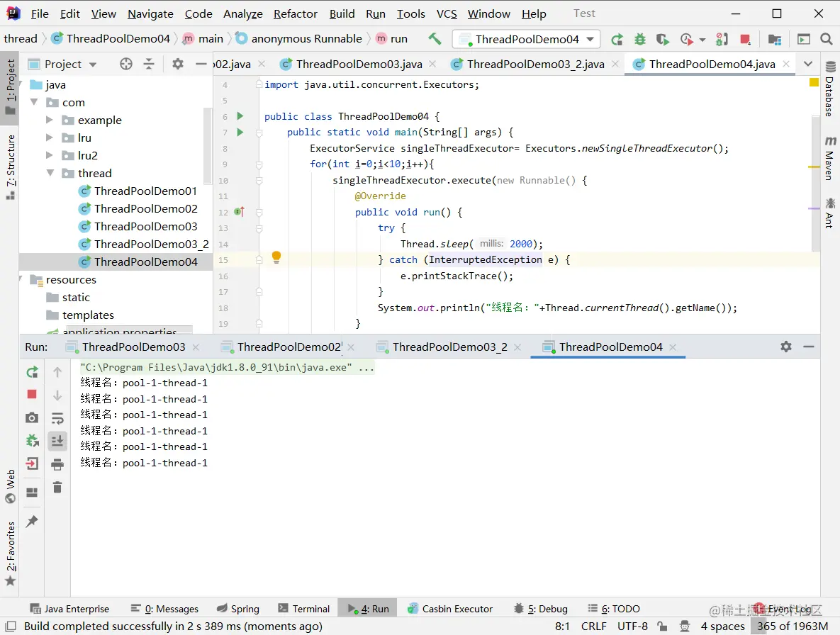The width and height of the screenshot is (840, 635).
Task: Toggle the Favorites tool window
Action: pos(11,553)
